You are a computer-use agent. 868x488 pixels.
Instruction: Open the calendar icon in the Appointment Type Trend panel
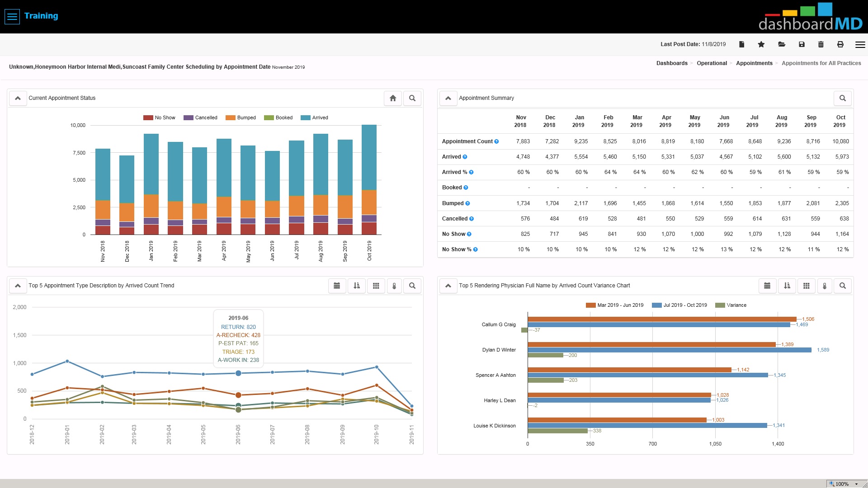point(337,286)
